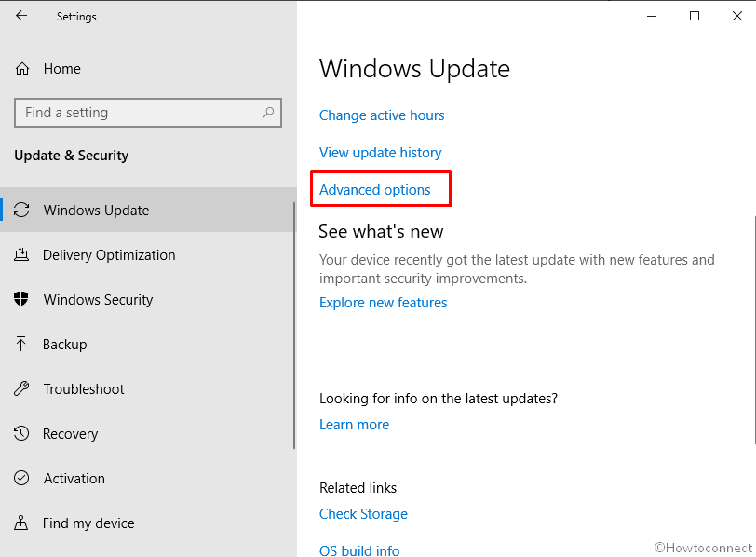Maximize the Settings window
The width and height of the screenshot is (756, 557).
(695, 16)
